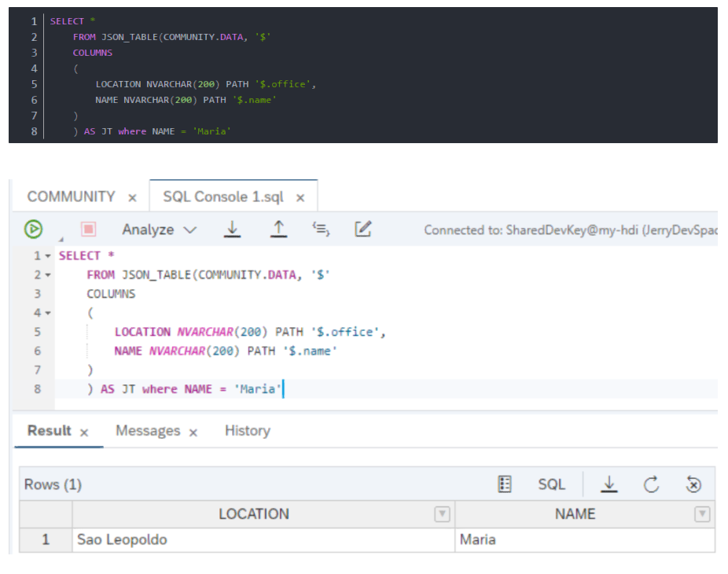Select row number 1 in the result table
Image resolution: width=728 pixels, height=574 pixels.
(x=46, y=539)
